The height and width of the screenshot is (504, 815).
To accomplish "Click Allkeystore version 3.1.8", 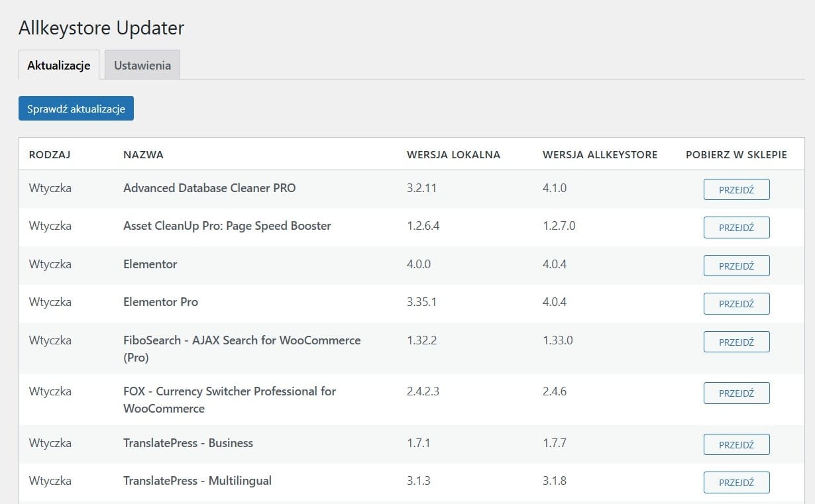I will click(x=555, y=481).
